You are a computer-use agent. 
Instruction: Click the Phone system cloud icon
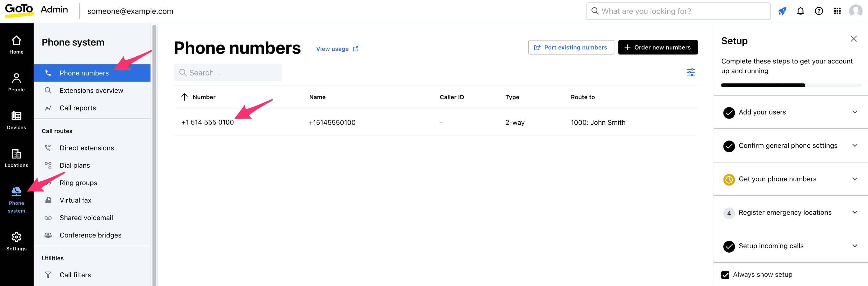coord(16,191)
